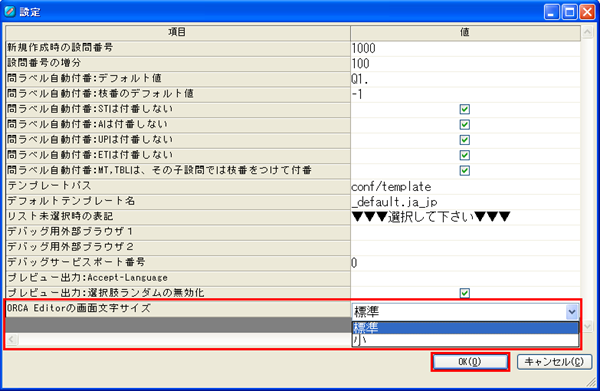
Task: Click the キャンセル(C) button
Action: pyautogui.click(x=554, y=362)
